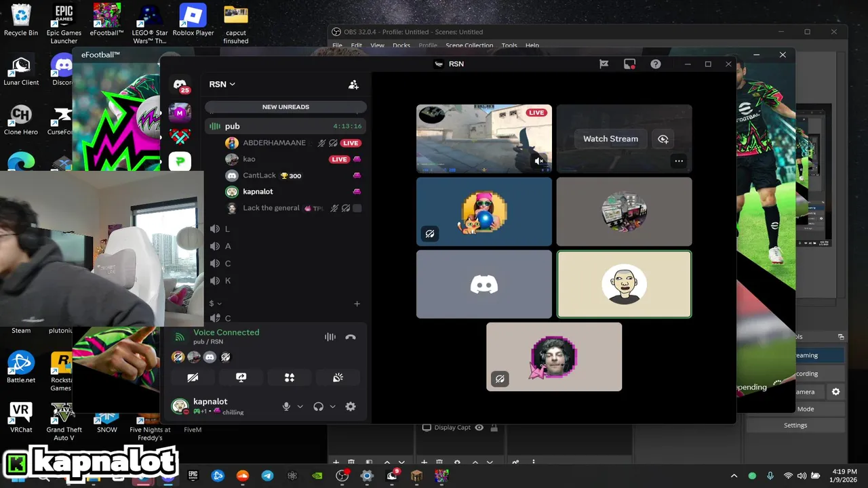The image size is (868, 488).
Task: Open Telegram from the taskbar
Action: click(267, 476)
